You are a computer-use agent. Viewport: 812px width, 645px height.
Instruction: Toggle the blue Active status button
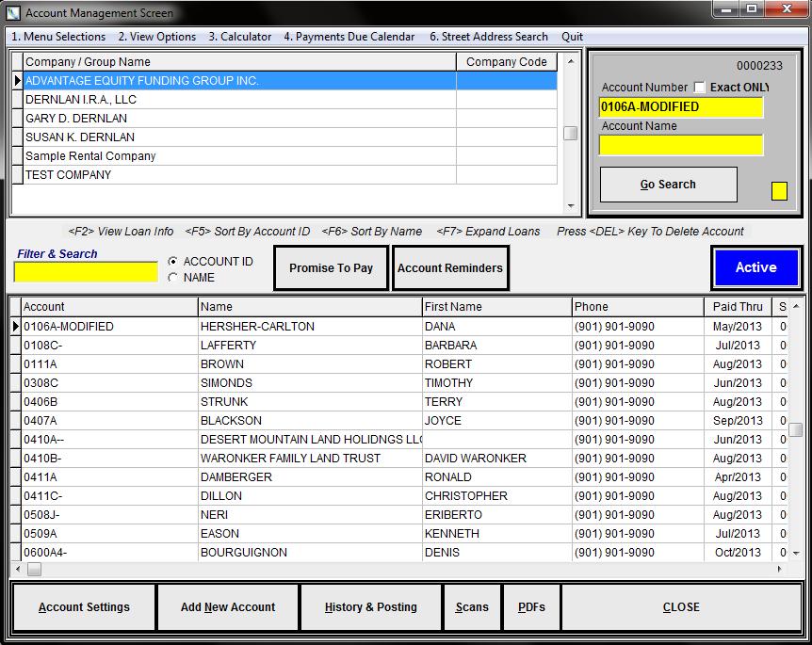click(756, 267)
